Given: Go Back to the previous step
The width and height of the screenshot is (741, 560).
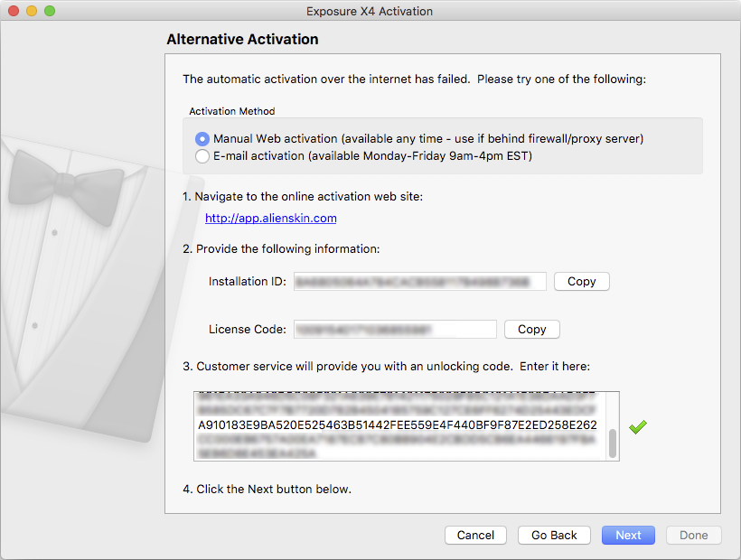Looking at the screenshot, I should click(554, 535).
